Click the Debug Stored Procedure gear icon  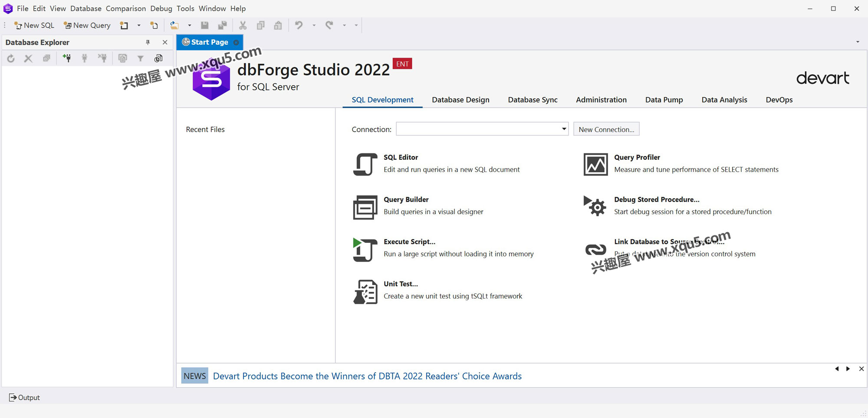[595, 206]
